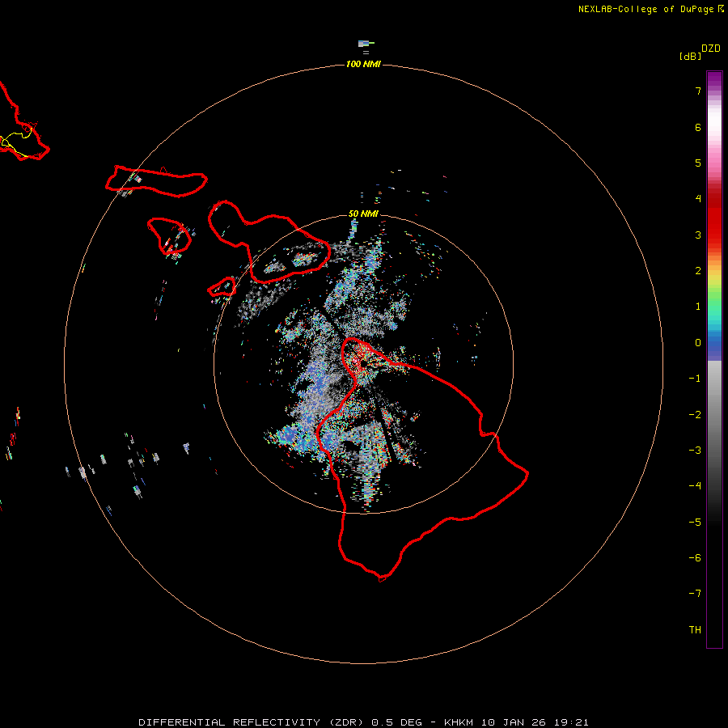Click the 0 dB scale value
The image size is (728, 728).
tap(698, 343)
